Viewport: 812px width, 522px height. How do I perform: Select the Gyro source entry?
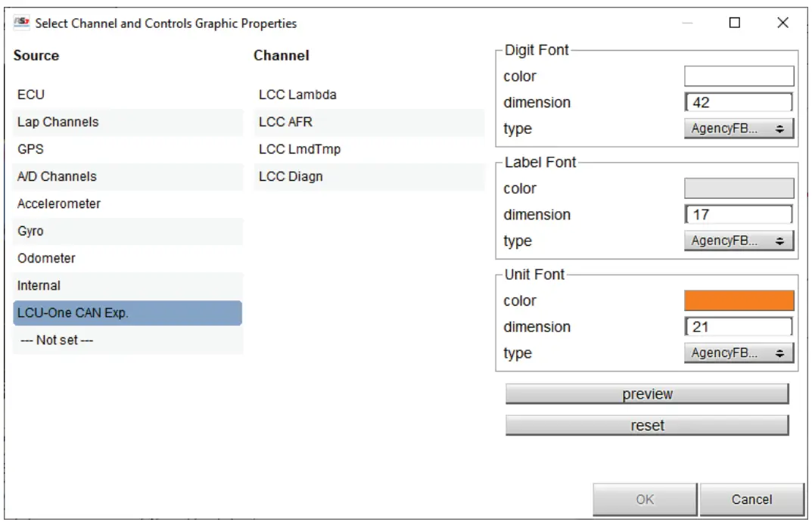76,231
